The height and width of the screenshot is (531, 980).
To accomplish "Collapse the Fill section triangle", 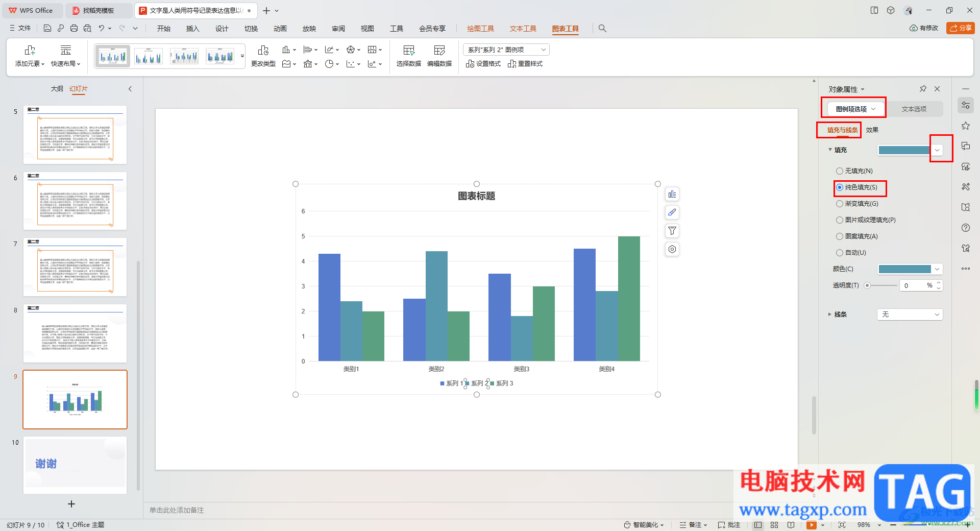I will point(830,150).
